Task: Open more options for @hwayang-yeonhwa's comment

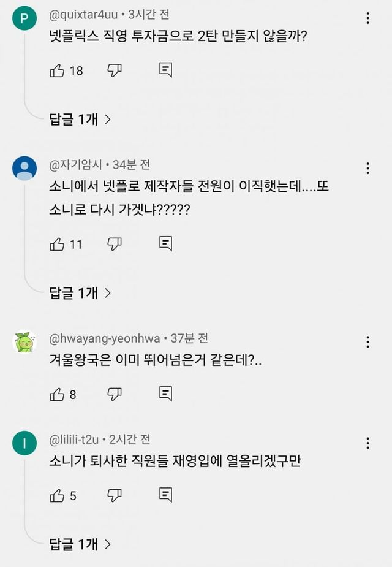Action: [367, 341]
